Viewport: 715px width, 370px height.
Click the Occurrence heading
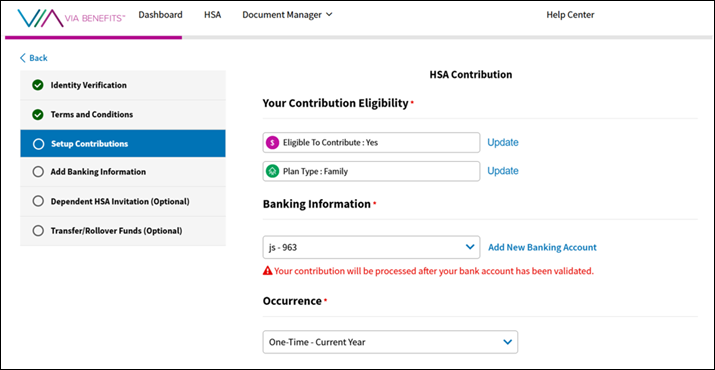pos(292,301)
